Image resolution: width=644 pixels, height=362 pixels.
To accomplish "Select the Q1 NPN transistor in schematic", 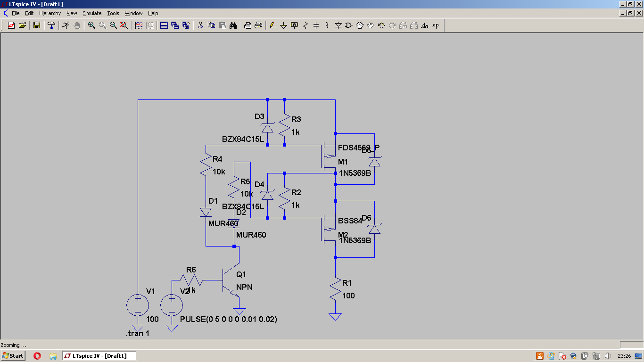I will [x=231, y=282].
